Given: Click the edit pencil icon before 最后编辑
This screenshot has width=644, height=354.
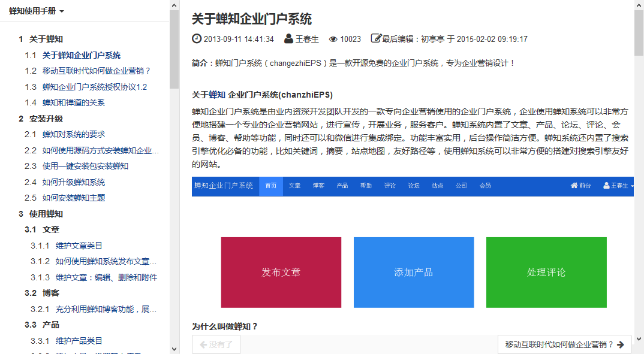Looking at the screenshot, I should tap(376, 38).
